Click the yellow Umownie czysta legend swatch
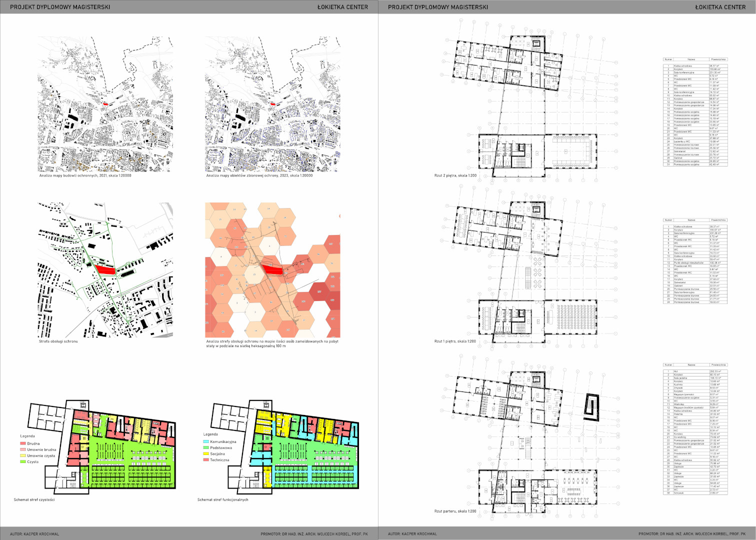Viewport: 756px width, 540px height. tap(23, 455)
